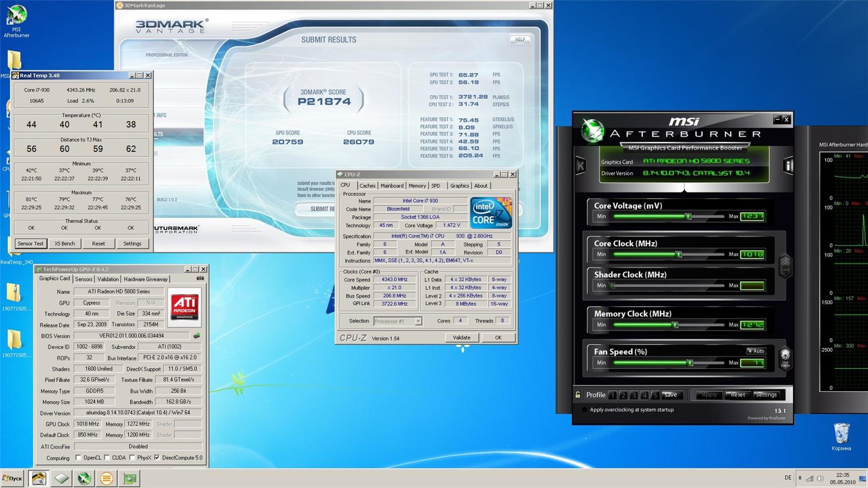Click the Memory Clock slider handle
The width and height of the screenshot is (868, 488).
[675, 325]
